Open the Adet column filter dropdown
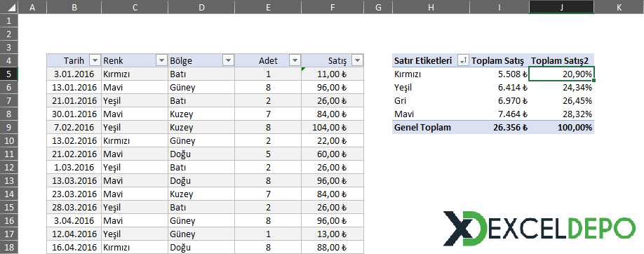644x254 pixels. point(295,61)
